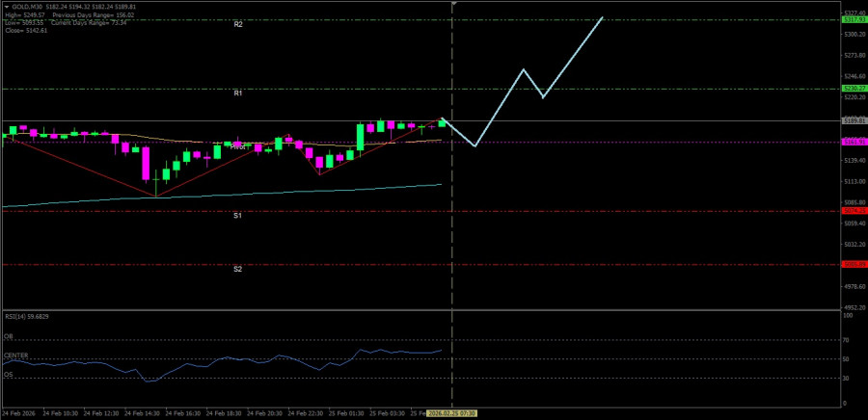Select the CENTER level label in RSI panel
This screenshot has height=420, width=868.
pos(14,356)
